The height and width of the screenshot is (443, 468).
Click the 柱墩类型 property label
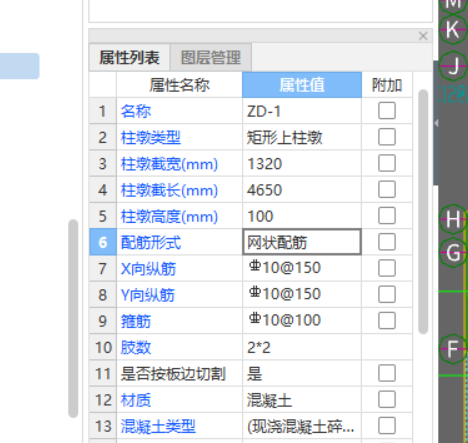[151, 137]
